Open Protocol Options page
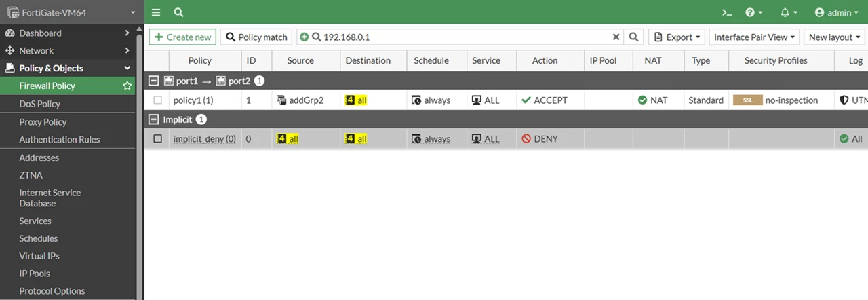Viewport: 868px width, 300px height. click(52, 291)
